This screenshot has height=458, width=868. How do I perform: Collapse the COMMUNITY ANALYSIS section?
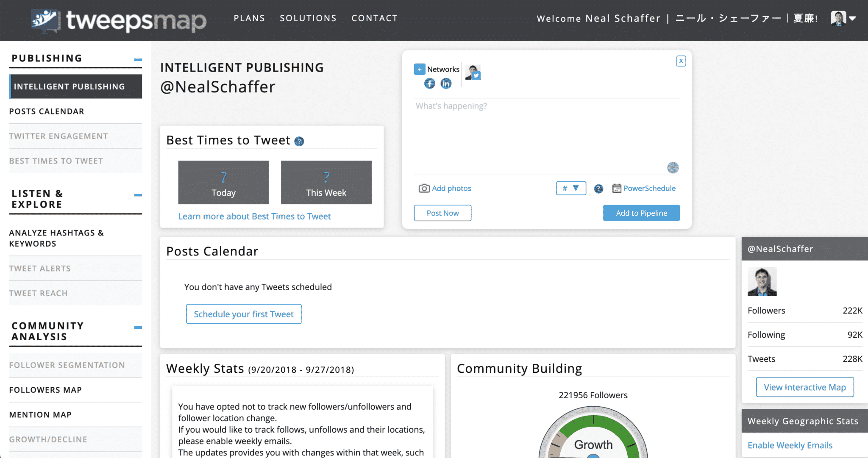coord(138,327)
